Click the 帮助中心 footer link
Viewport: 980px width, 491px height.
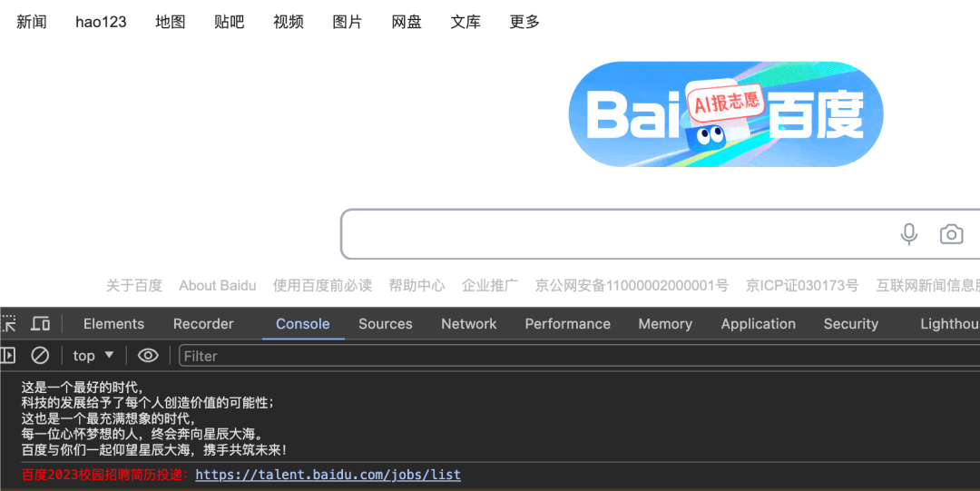416,285
